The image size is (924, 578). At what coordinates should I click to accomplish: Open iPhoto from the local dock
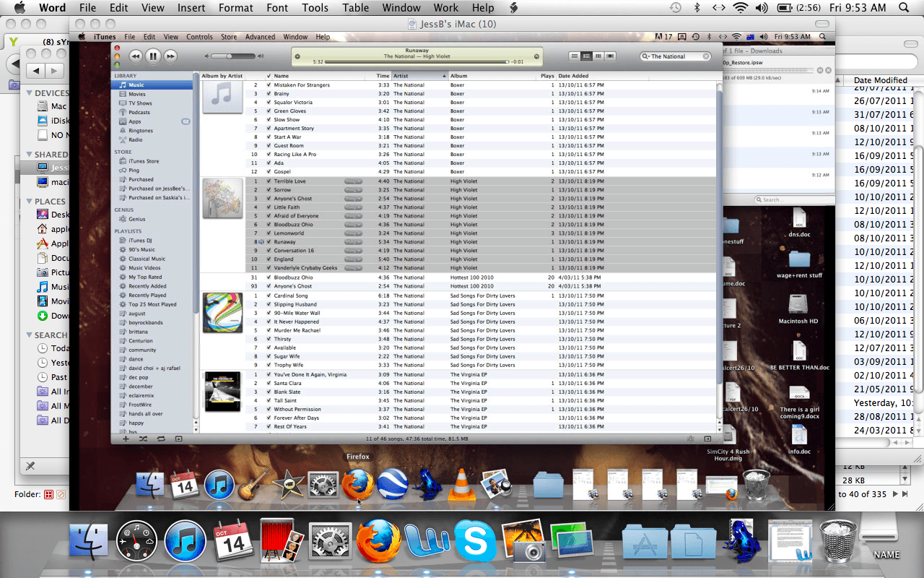tap(523, 542)
